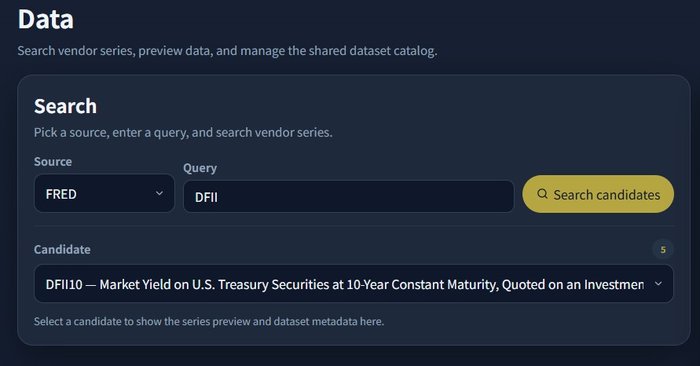Click the Candidate field label
Screen dimensions: 700x366
pyautogui.click(x=62, y=249)
